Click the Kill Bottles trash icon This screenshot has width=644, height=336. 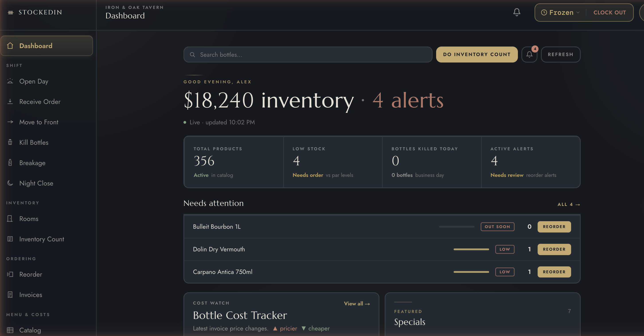point(10,142)
